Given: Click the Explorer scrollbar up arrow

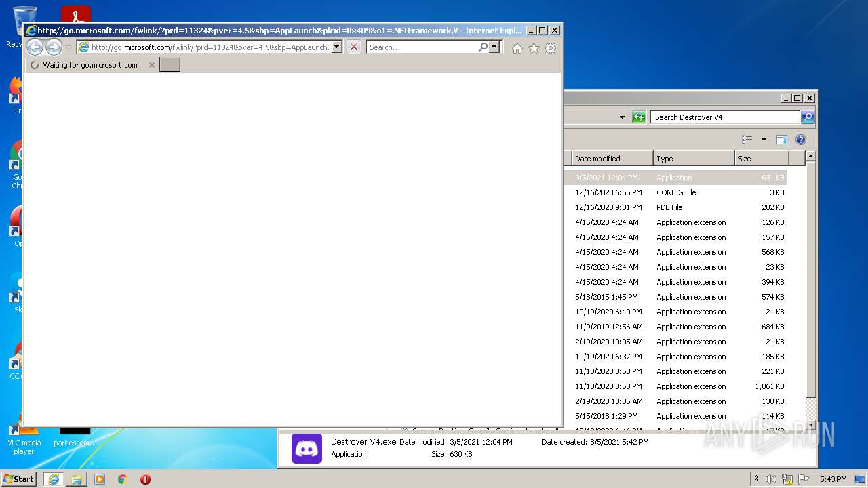Looking at the screenshot, I should click(810, 157).
